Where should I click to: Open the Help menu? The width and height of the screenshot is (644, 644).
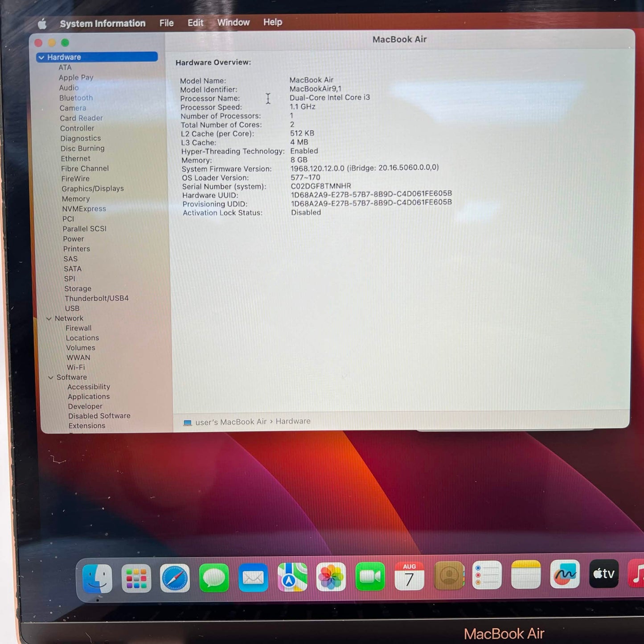[272, 22]
